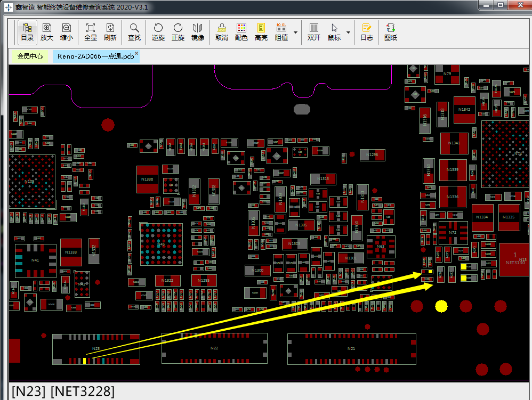This screenshot has width=532, height=400.
Task: Refresh the view using 刷新
Action: tap(110, 32)
